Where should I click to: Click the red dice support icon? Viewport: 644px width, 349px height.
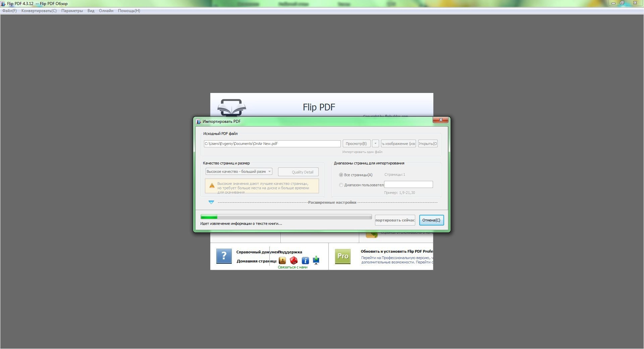coord(294,260)
